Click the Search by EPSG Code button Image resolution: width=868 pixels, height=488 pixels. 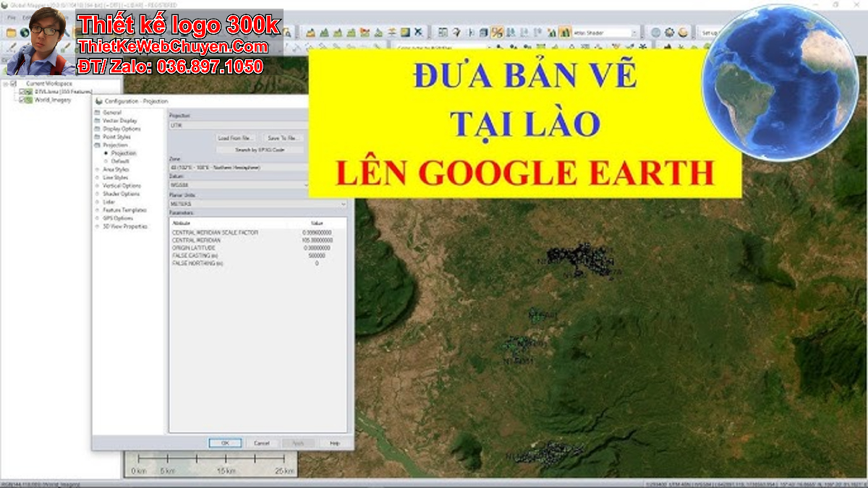(x=260, y=150)
